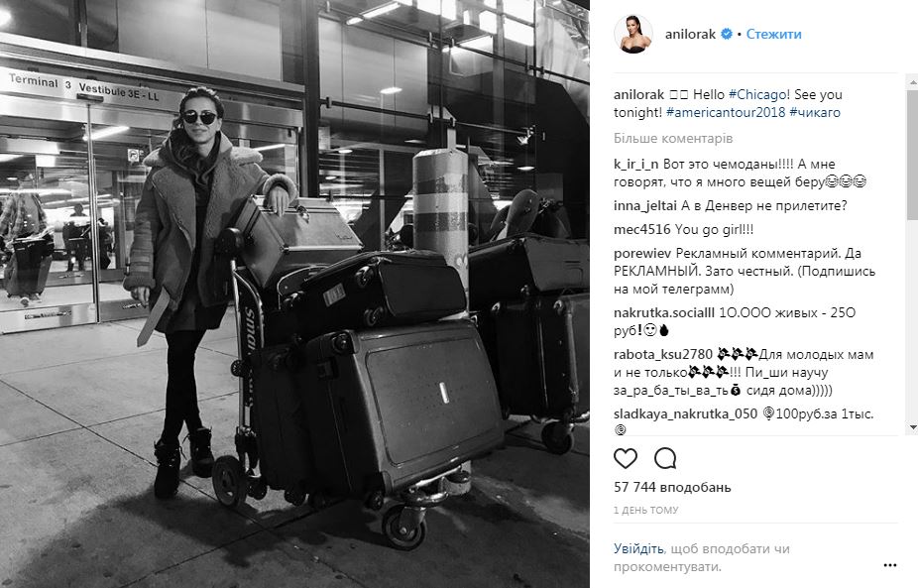Click the scrollbar up arrow in comments
This screenshot has width=918, height=588.
[x=913, y=84]
